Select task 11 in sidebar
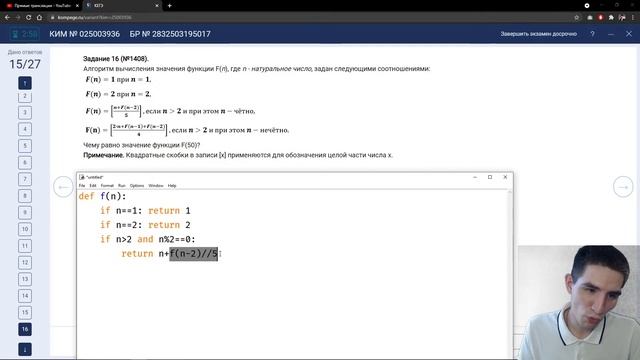Screen dimensions: 640x360 pyautogui.click(x=25, y=246)
